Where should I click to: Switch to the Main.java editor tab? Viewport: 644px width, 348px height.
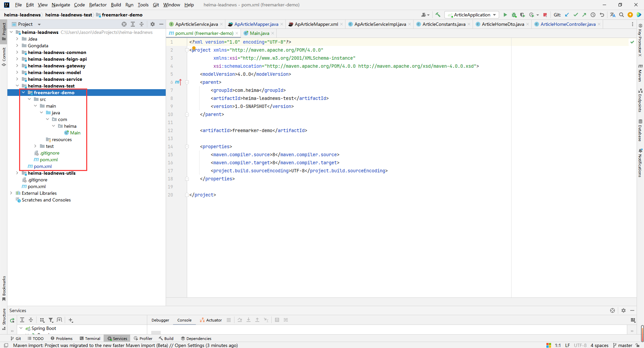point(259,33)
